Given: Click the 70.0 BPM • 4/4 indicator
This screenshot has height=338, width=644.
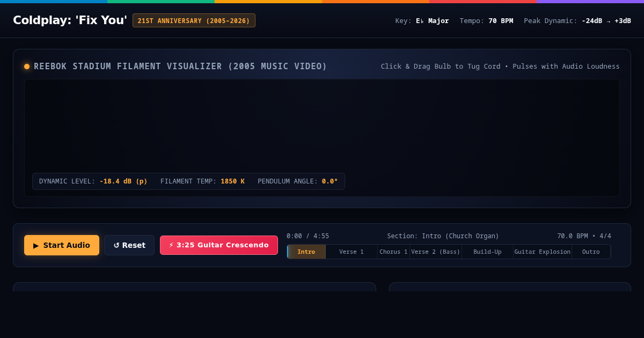Looking at the screenshot, I should pyautogui.click(x=584, y=236).
